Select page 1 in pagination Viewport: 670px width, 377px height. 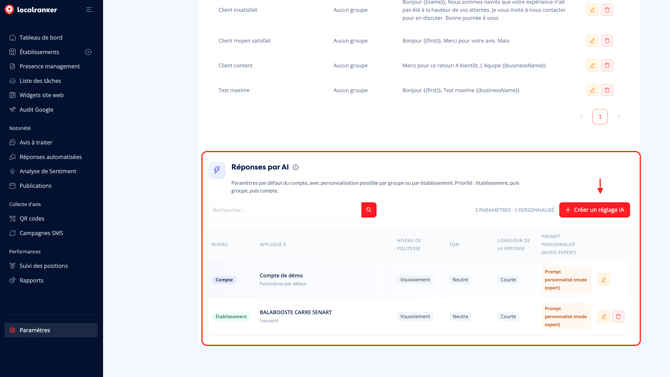point(600,117)
